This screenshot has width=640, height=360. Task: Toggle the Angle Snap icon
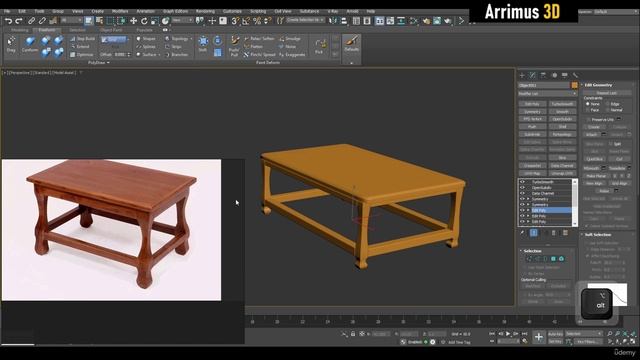246,21
